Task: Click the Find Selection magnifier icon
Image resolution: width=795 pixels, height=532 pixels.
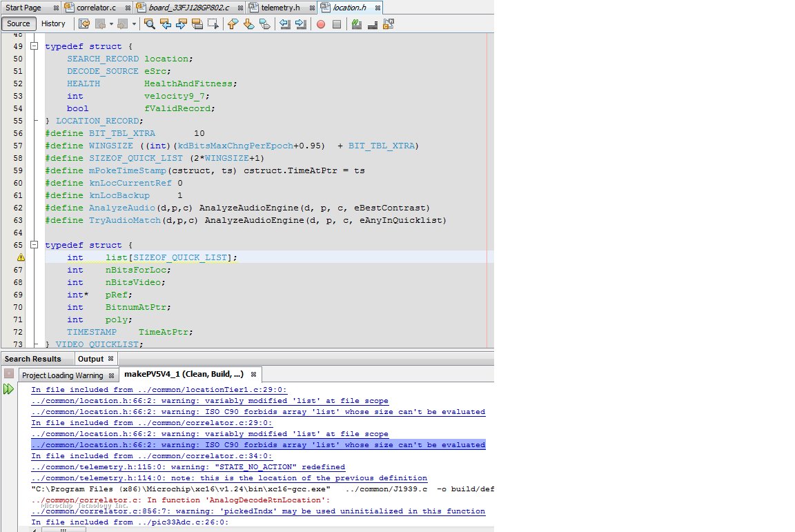Action: coord(149,23)
